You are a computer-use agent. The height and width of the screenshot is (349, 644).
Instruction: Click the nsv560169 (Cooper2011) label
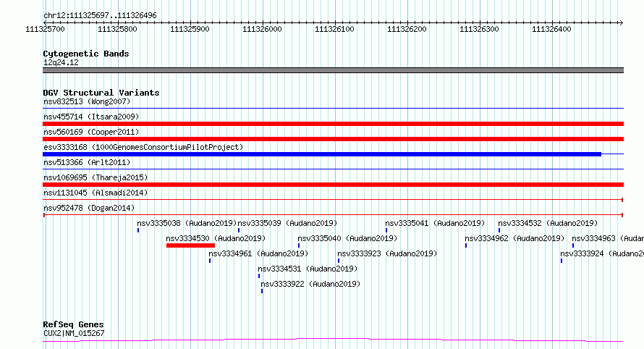click(x=91, y=132)
